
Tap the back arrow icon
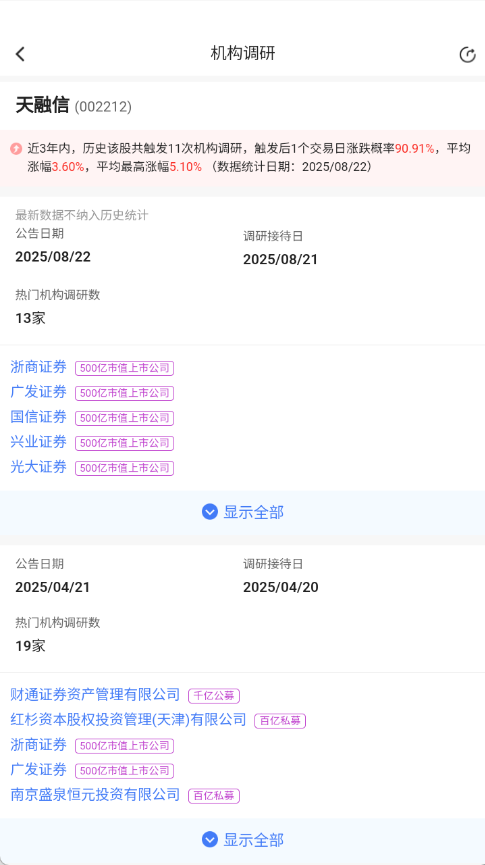coord(20,54)
